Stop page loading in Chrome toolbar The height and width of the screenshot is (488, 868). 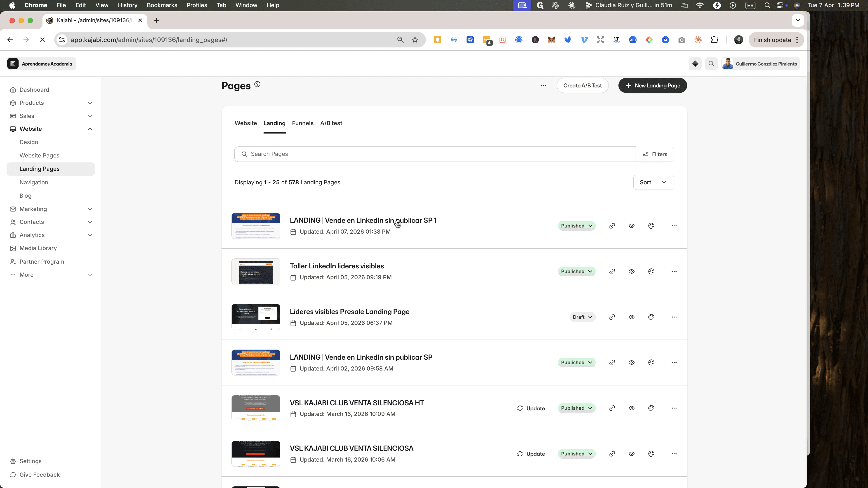click(42, 40)
